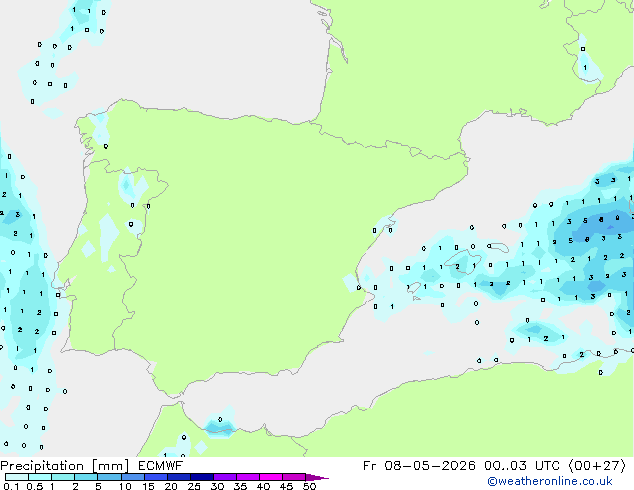634x490 pixels.
Task: Click the 45–50 mm legend swatch
Action: point(294,477)
